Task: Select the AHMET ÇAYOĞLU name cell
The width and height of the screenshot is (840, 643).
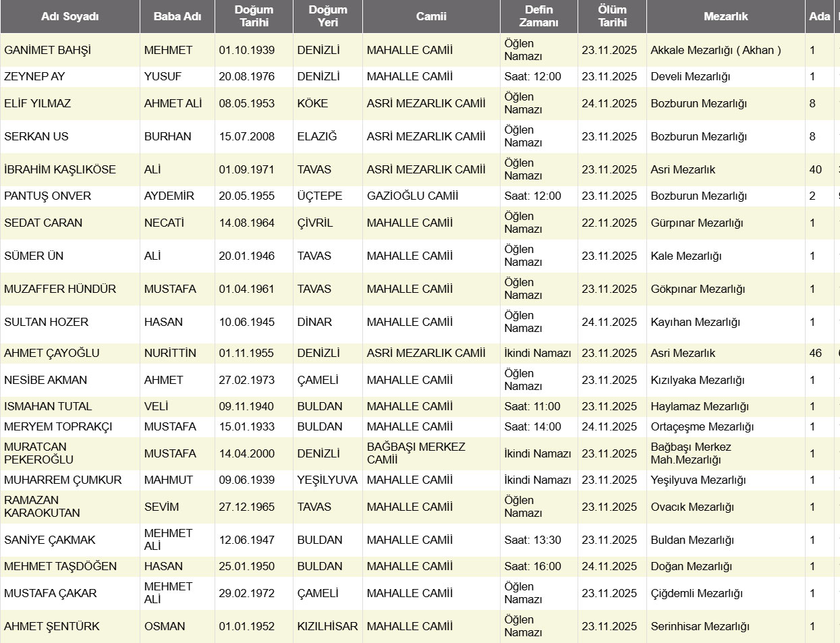Action: pyautogui.click(x=52, y=354)
